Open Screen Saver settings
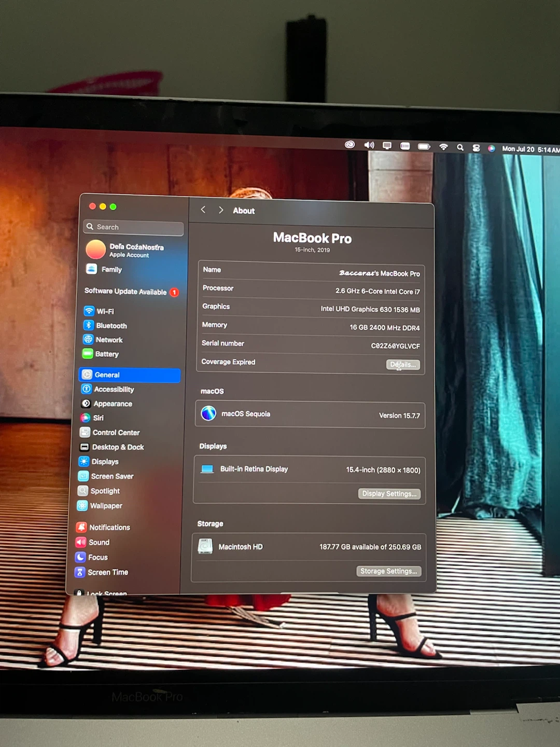This screenshot has width=560, height=747. pyautogui.click(x=106, y=476)
